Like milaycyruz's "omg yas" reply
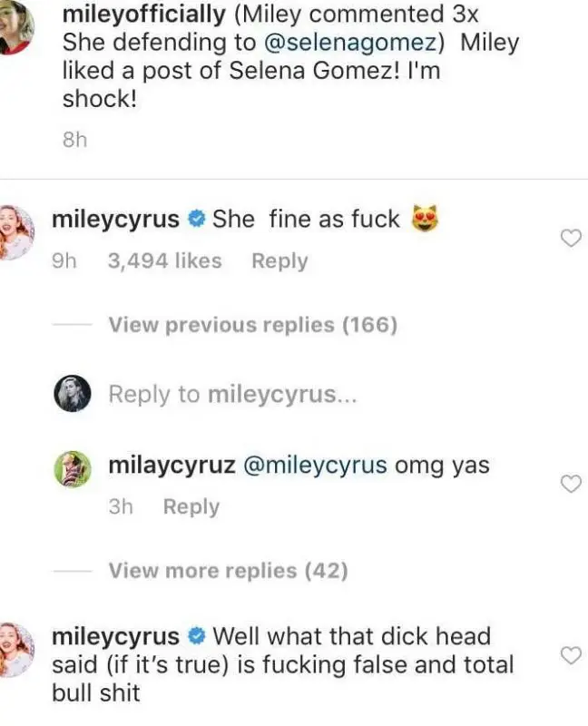The height and width of the screenshot is (726, 588). (x=570, y=485)
